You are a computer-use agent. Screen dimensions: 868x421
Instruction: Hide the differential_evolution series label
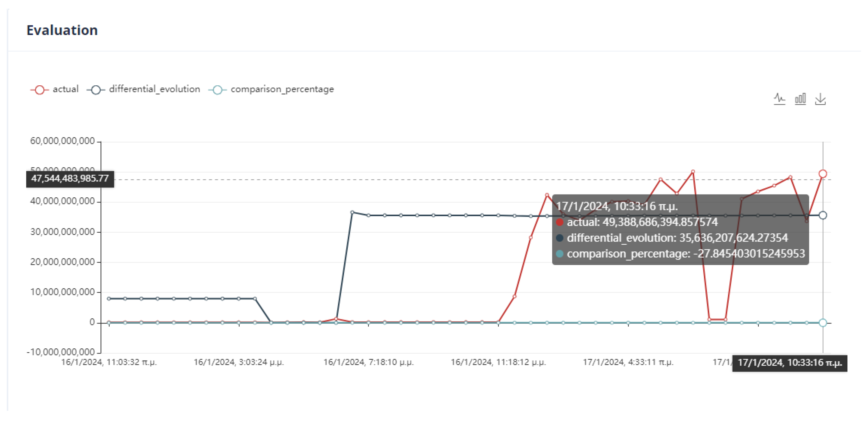coord(154,89)
